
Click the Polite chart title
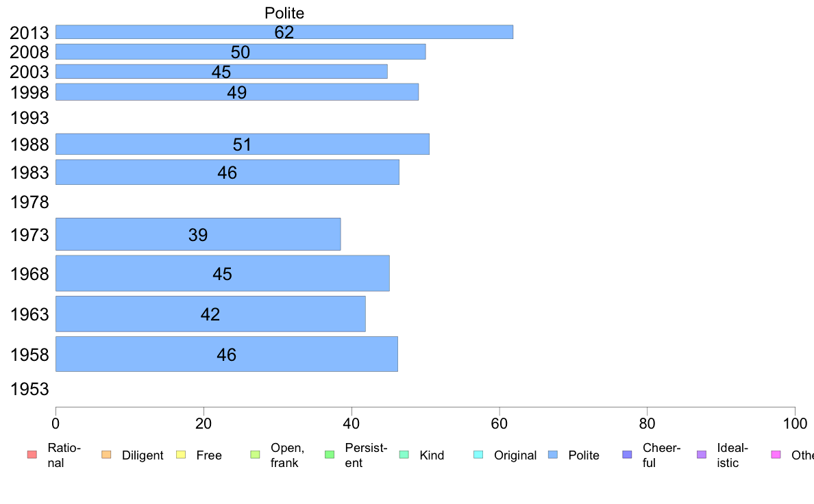[x=284, y=13]
